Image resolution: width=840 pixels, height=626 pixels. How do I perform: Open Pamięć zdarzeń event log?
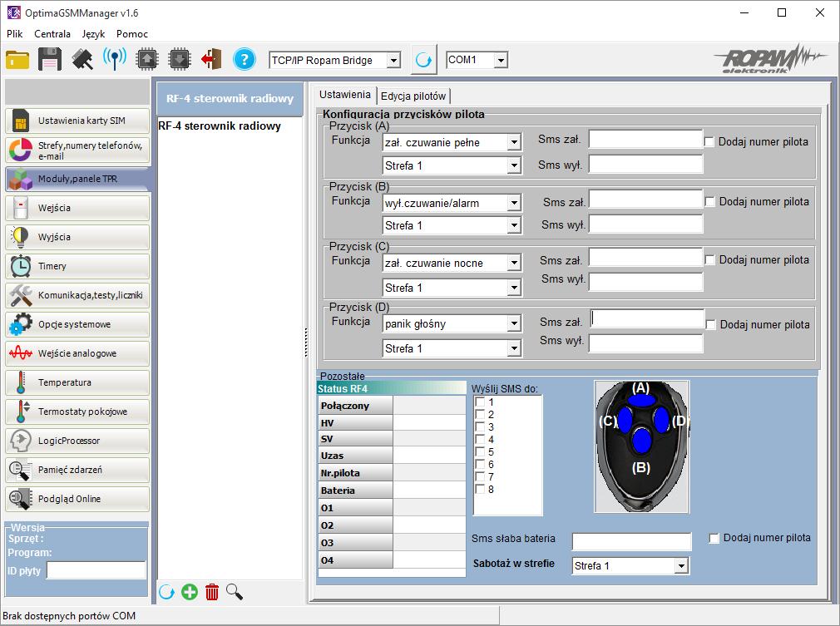pos(77,470)
